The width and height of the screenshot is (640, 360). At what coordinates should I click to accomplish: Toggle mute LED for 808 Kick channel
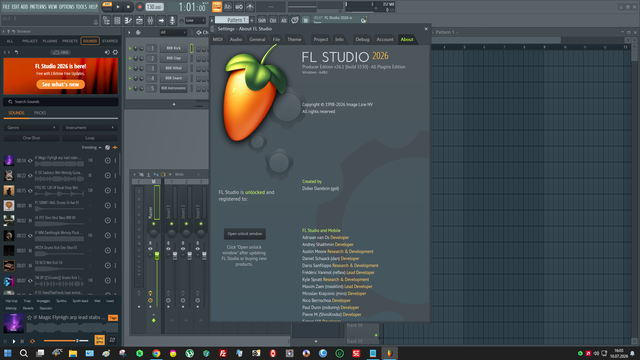point(130,48)
